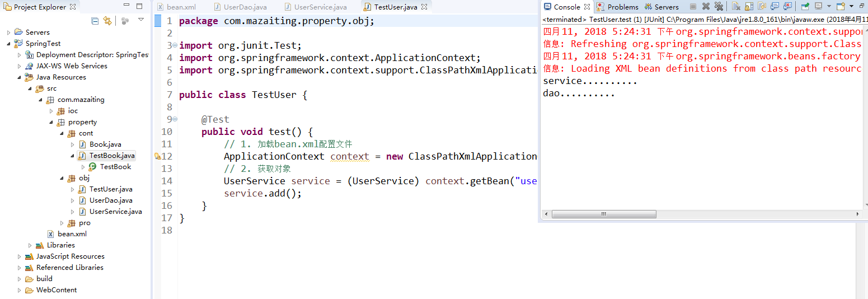The image size is (868, 299).
Task: Switch to UserService.java editor tab
Action: pos(315,7)
